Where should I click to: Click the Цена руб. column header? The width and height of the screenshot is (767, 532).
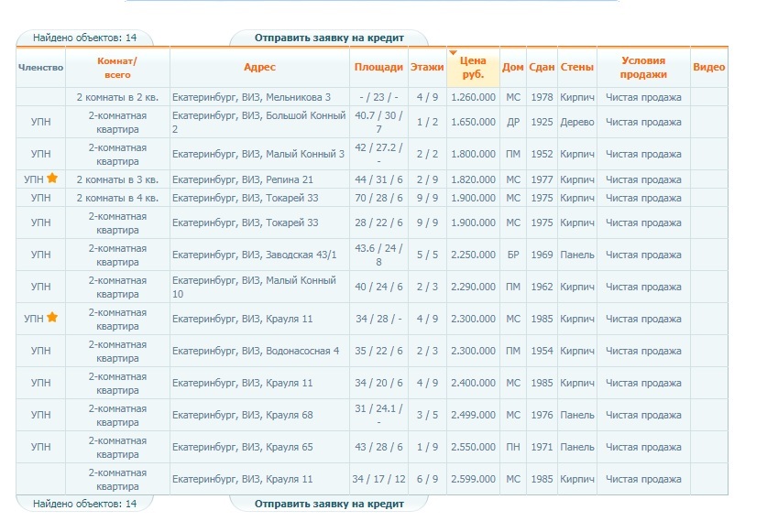pos(473,69)
